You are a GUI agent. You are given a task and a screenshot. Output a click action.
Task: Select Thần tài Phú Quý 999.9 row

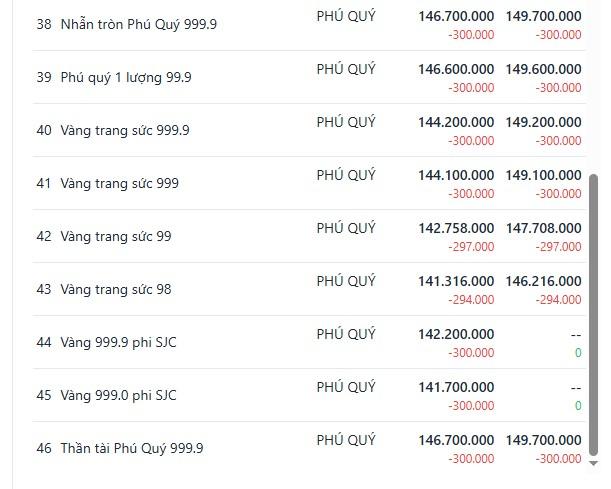coord(309,448)
